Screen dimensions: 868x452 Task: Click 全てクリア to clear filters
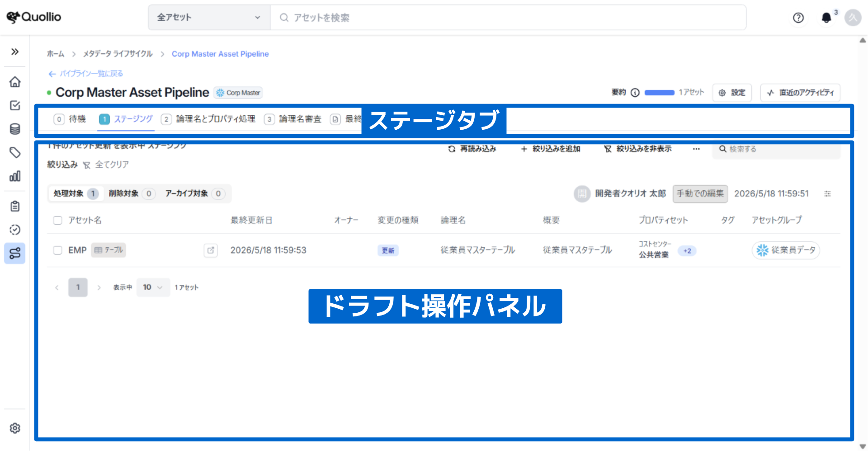[x=106, y=165]
